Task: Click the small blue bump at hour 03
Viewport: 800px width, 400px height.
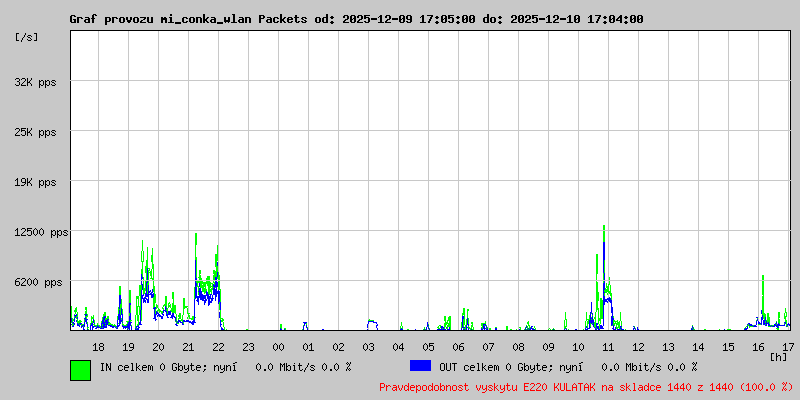Action: pyautogui.click(x=372, y=324)
